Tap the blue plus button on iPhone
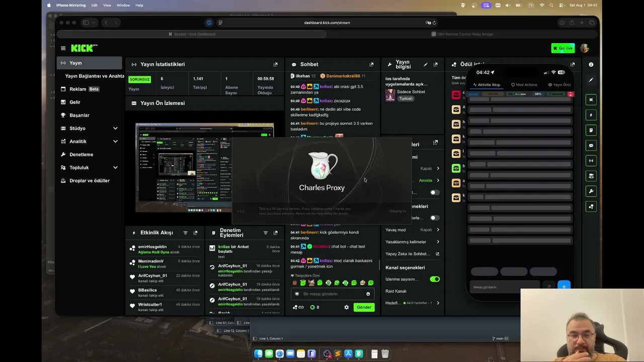 (x=564, y=287)
